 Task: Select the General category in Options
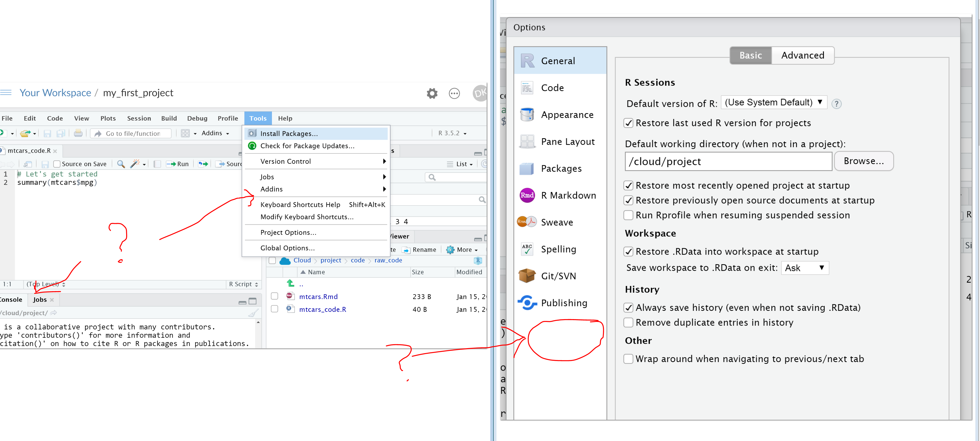tap(560, 61)
